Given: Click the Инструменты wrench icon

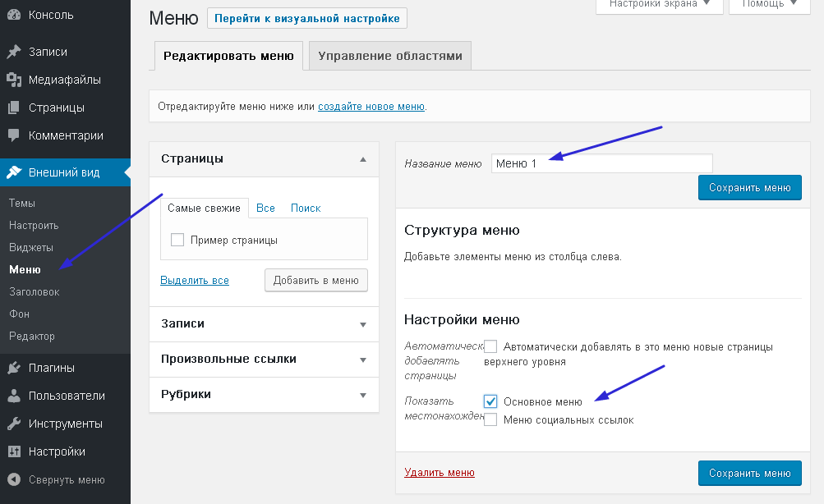Looking at the screenshot, I should click(14, 424).
